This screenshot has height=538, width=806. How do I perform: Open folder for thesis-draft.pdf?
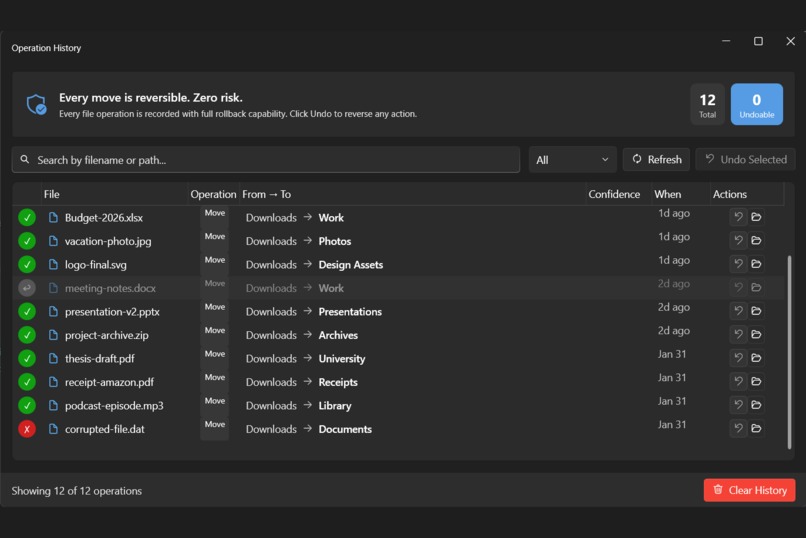756,358
